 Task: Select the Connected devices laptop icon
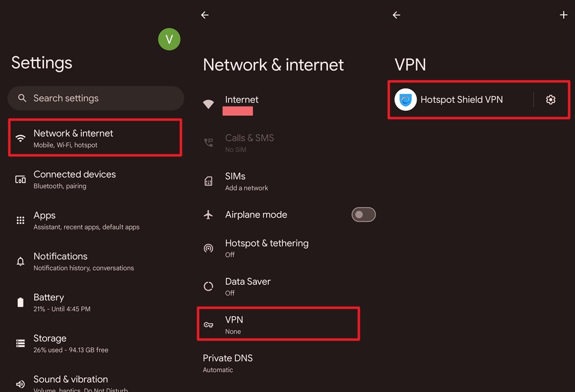(x=20, y=179)
